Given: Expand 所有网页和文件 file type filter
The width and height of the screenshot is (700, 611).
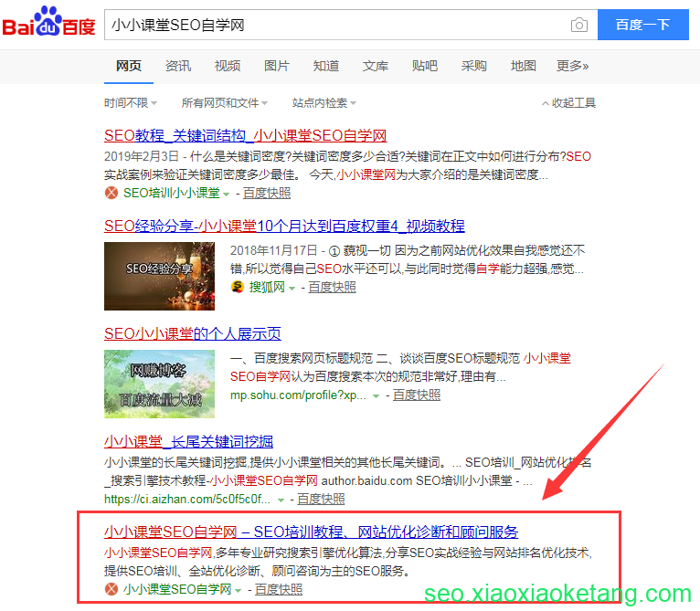Looking at the screenshot, I should tap(225, 103).
